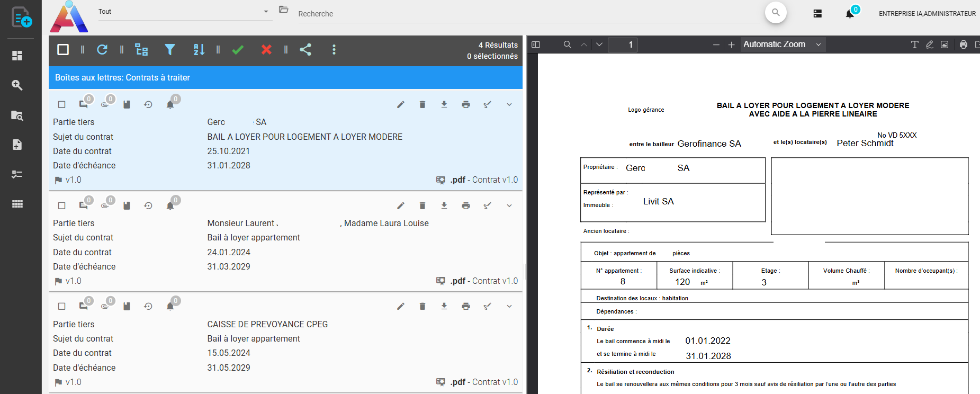Open the dashboard tiles icon in sidebar
980x394 pixels.
(17, 56)
